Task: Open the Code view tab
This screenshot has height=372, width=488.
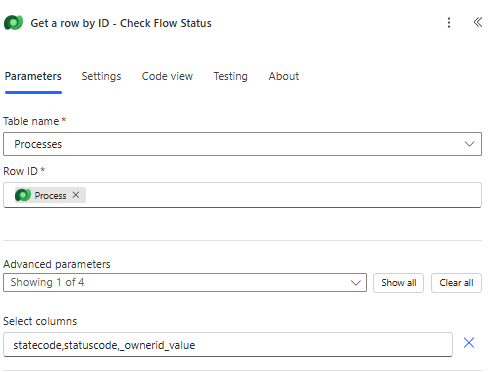Action: click(167, 76)
